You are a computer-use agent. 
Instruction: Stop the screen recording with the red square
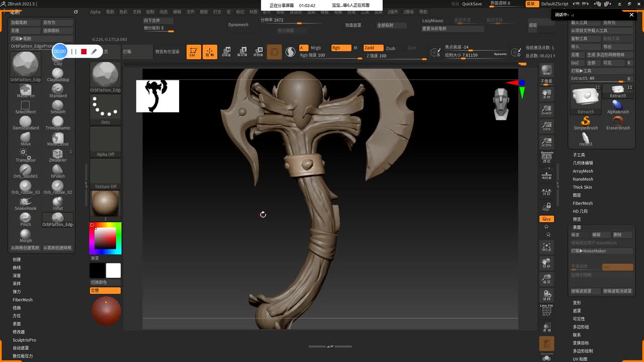tap(84, 51)
